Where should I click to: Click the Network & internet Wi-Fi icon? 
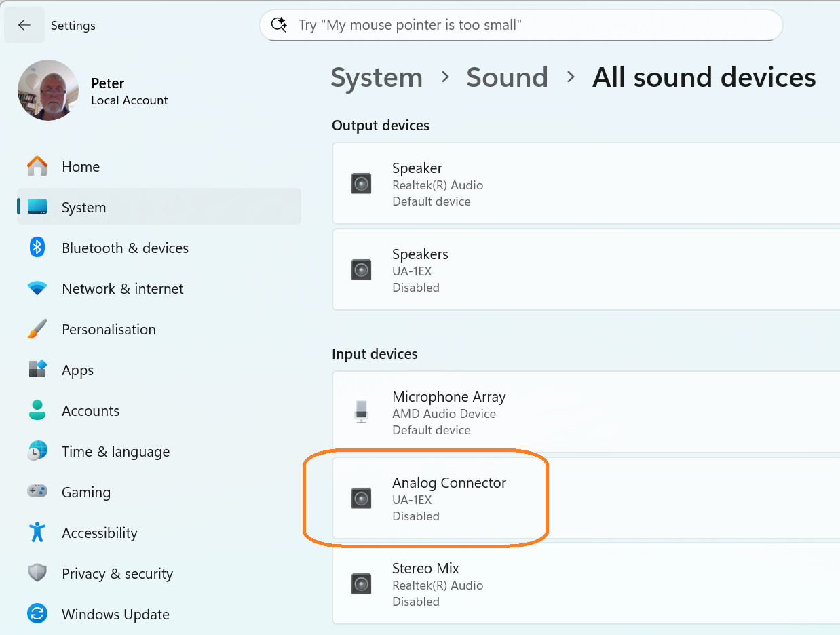point(37,288)
